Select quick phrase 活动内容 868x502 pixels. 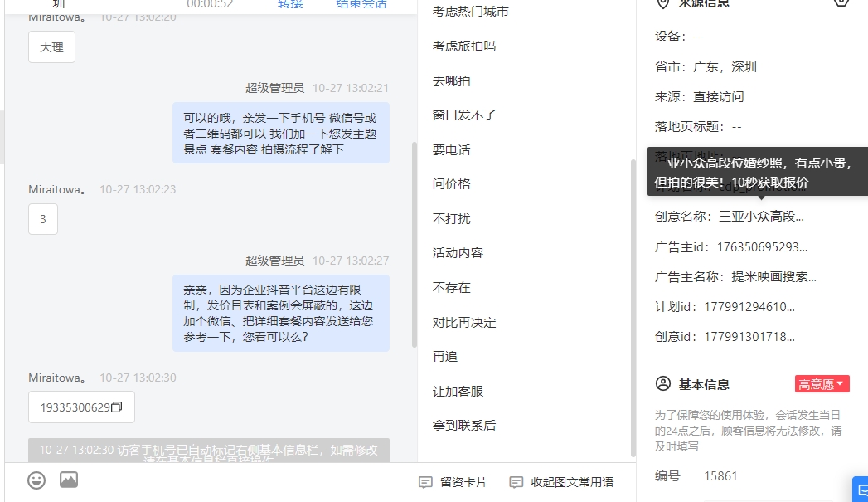point(458,253)
